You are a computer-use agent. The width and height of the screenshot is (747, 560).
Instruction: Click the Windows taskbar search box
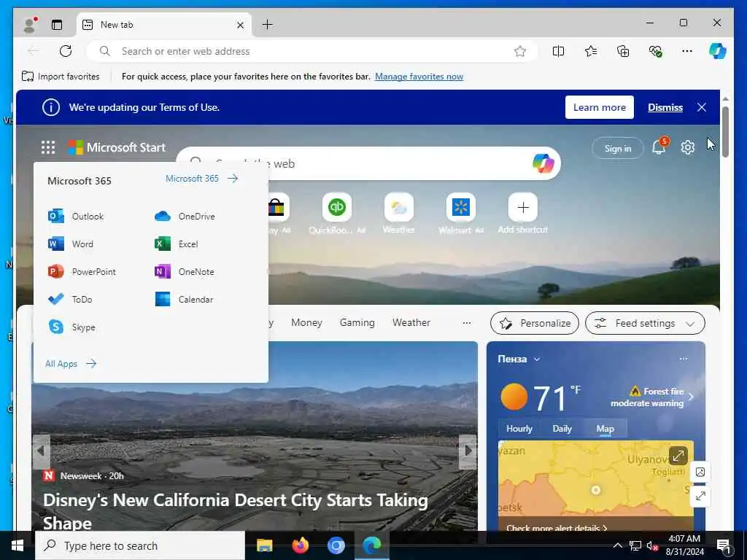click(140, 545)
